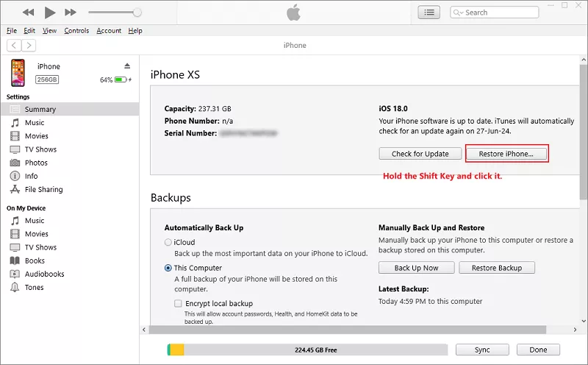Eject the iPhone device
This screenshot has height=365, width=588.
coord(126,66)
